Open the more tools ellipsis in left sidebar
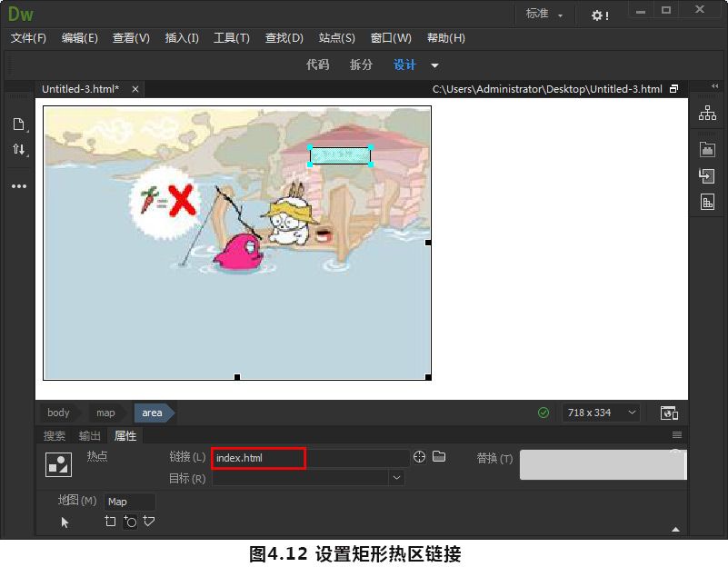The image size is (728, 567). [x=18, y=186]
